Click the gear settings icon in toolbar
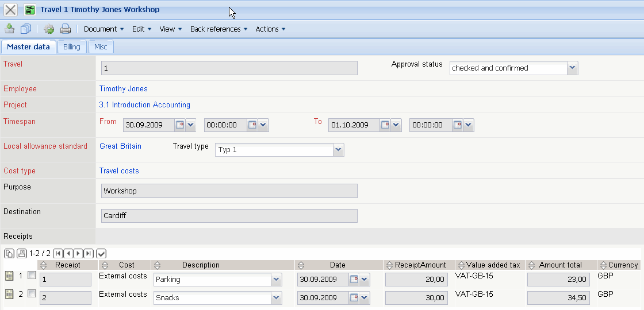 coord(49,29)
